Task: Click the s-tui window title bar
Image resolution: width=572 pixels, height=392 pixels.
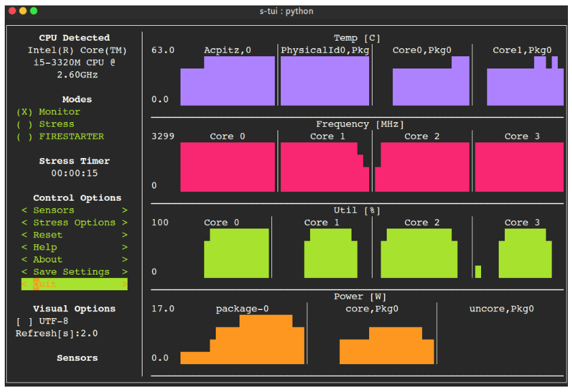Action: tap(286, 11)
